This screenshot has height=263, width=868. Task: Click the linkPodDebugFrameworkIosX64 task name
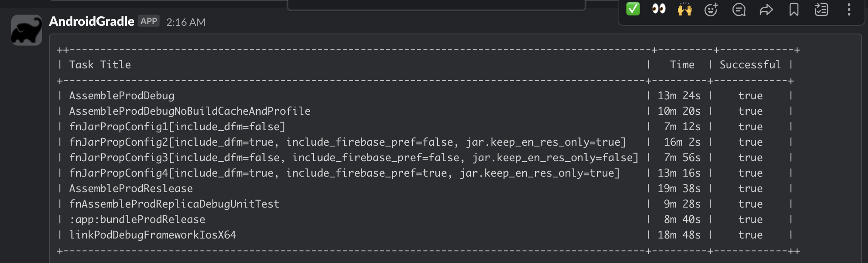[153, 235]
